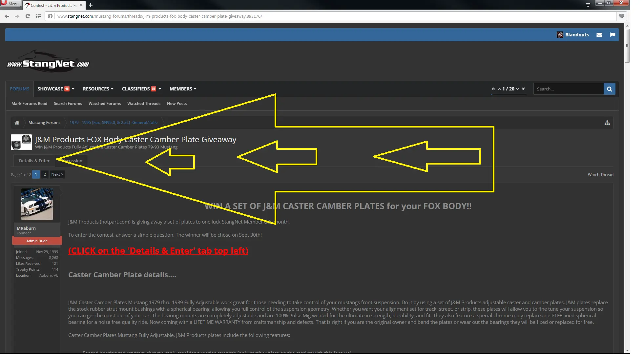
Task: Open Search Forums
Action: tap(68, 104)
